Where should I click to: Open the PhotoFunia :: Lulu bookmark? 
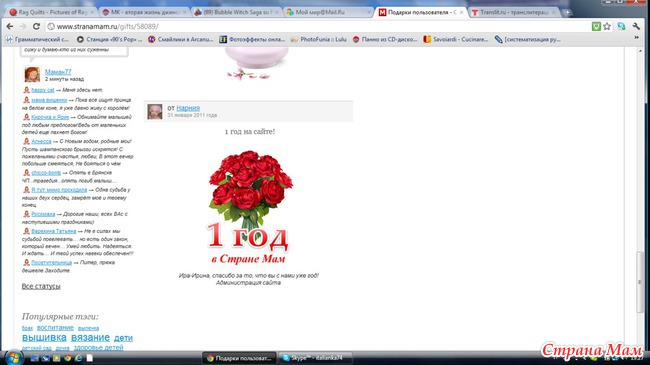click(x=318, y=39)
